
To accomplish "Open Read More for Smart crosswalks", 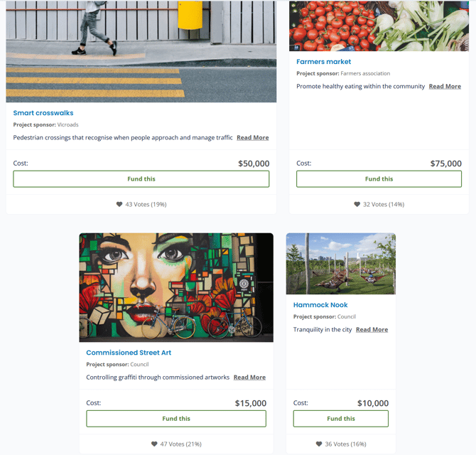I will (x=253, y=138).
